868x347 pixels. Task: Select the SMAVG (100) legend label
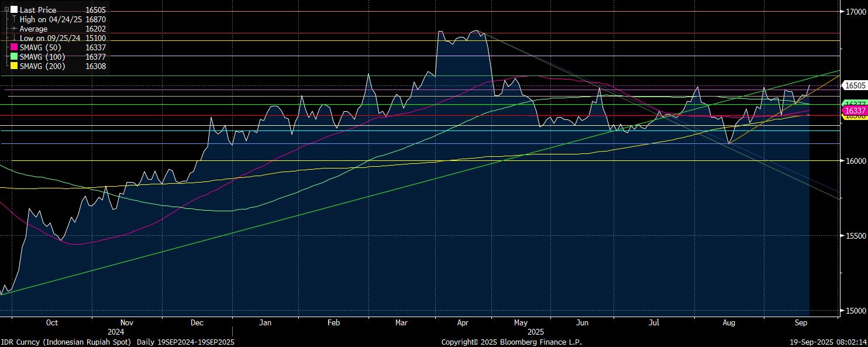43,57
